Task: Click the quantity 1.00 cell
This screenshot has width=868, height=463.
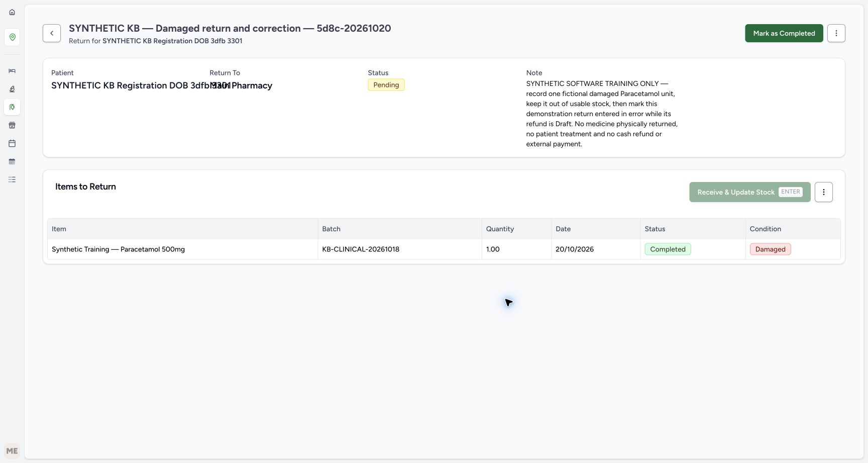Action: 516,249
